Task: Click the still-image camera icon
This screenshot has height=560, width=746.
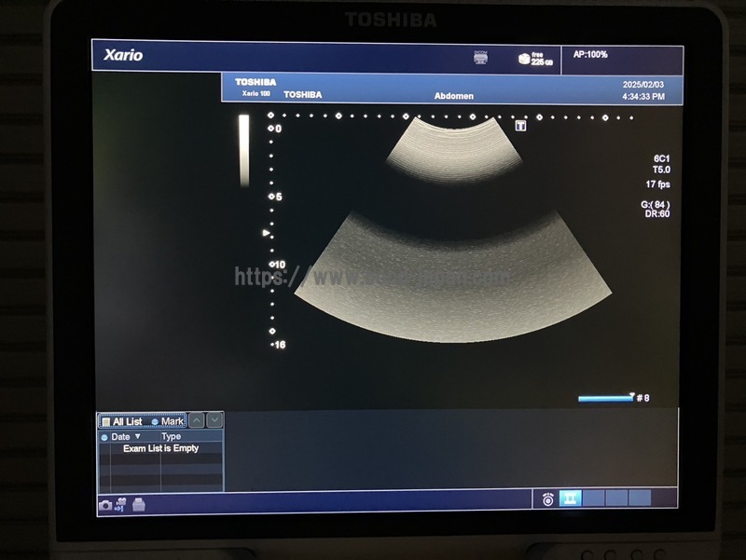Action: 104,505
